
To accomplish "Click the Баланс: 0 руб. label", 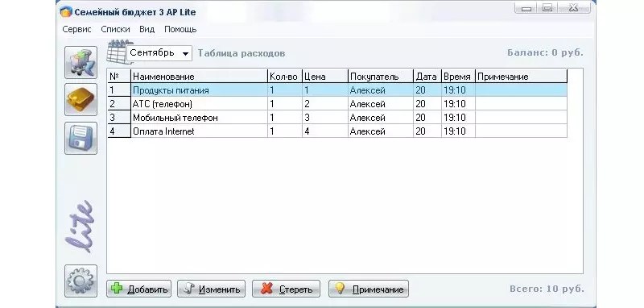I will [545, 53].
